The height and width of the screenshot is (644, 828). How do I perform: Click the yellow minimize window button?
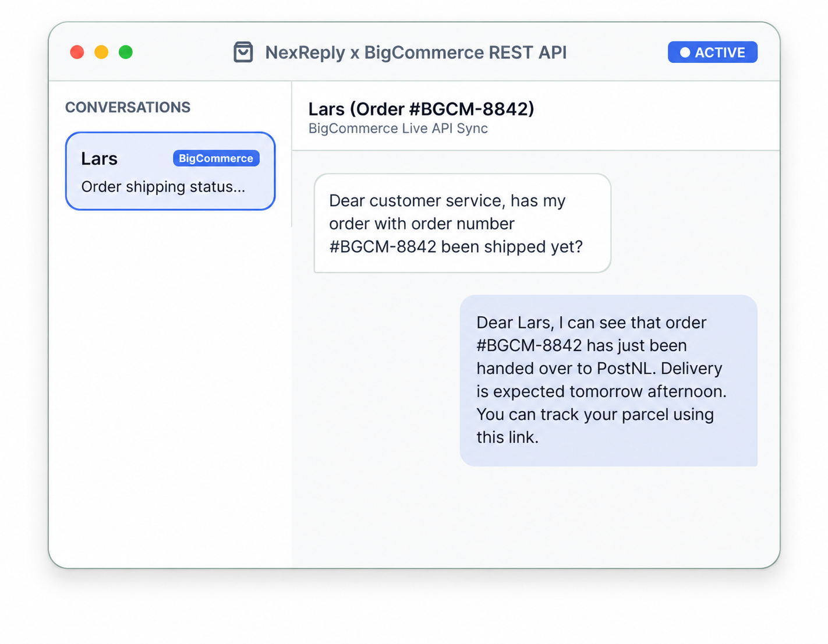click(101, 52)
